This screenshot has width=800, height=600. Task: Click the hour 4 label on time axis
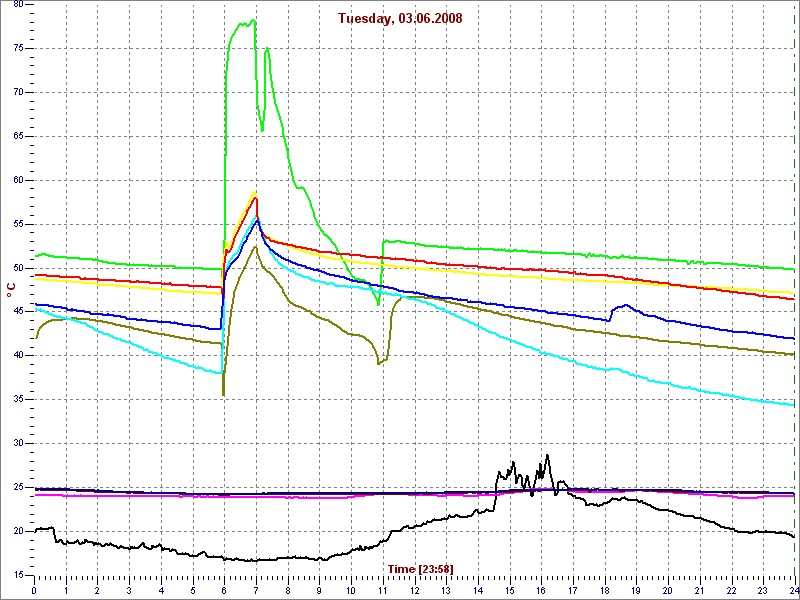click(161, 591)
